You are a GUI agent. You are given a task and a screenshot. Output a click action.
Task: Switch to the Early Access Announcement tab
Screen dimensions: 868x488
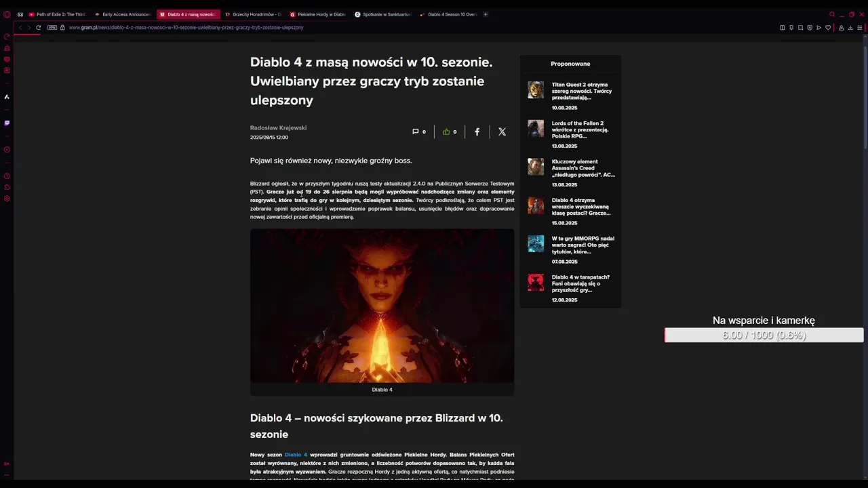pos(123,14)
